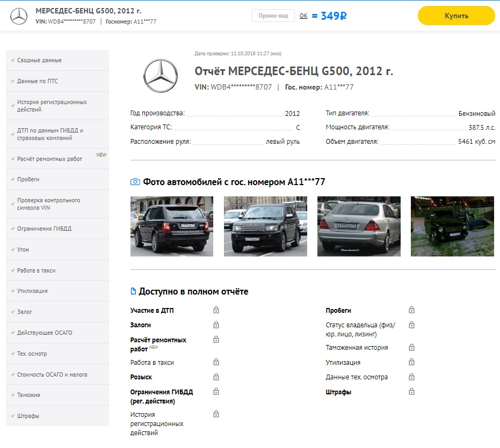Select 'Утилизация' in the sidebar
The height and width of the screenshot is (448, 500).
point(57,291)
